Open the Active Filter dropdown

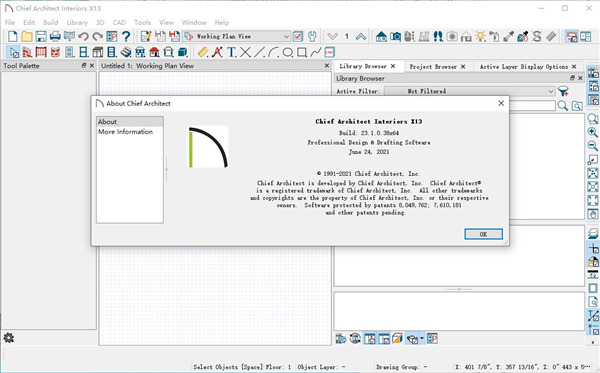click(470, 91)
